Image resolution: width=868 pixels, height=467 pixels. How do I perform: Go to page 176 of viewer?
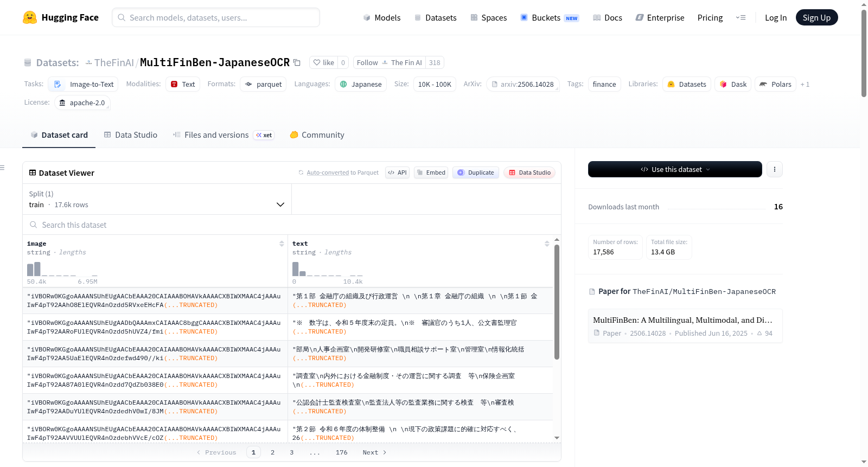[x=341, y=452]
